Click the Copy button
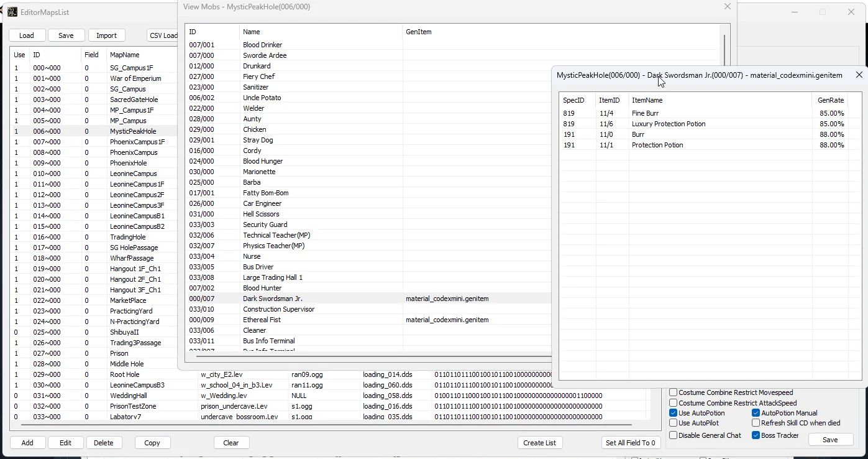This screenshot has width=868, height=459. point(152,443)
